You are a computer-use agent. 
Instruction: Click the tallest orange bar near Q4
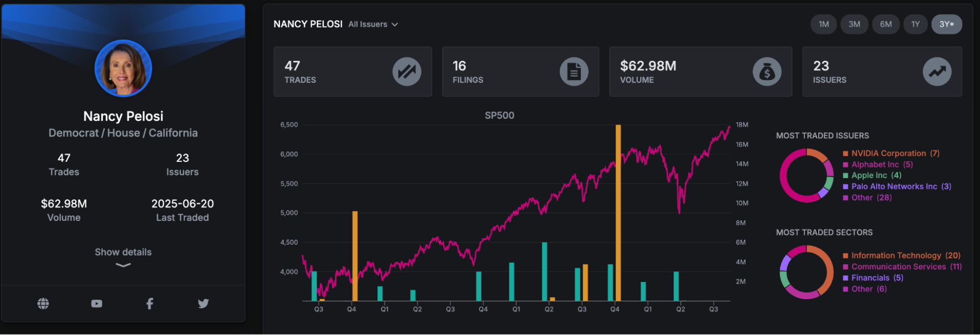pyautogui.click(x=618, y=213)
